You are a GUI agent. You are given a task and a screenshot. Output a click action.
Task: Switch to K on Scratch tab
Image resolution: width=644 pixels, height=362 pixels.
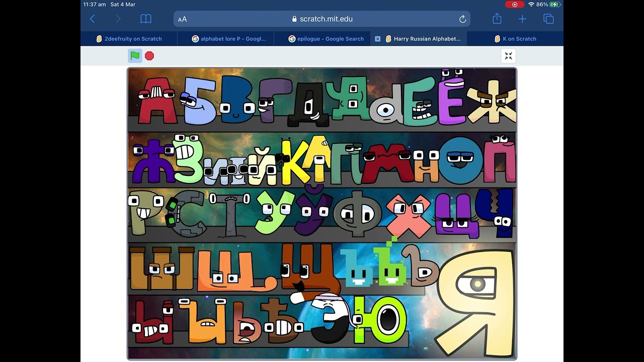[515, 39]
